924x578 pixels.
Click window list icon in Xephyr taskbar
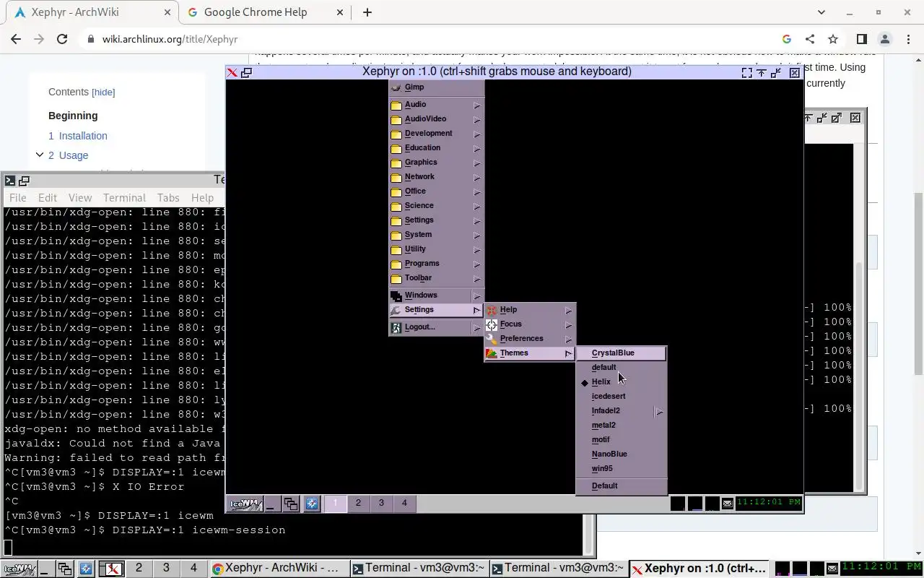coord(291,504)
